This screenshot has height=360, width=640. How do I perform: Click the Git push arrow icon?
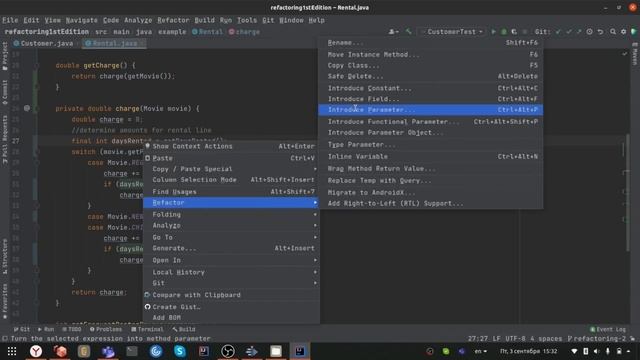click(579, 32)
